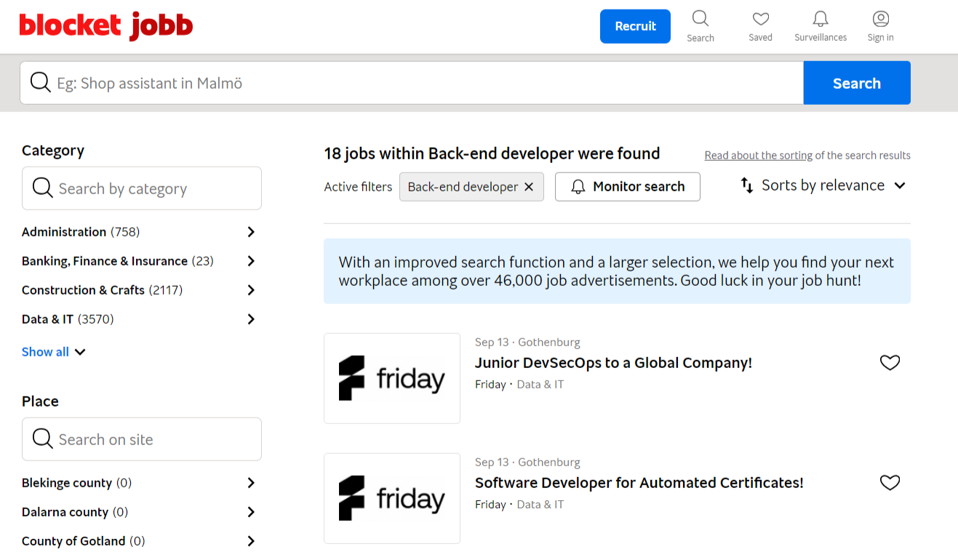Save Junior DevSecOps job with heart
Screen dimensions: 958x560
[890, 362]
